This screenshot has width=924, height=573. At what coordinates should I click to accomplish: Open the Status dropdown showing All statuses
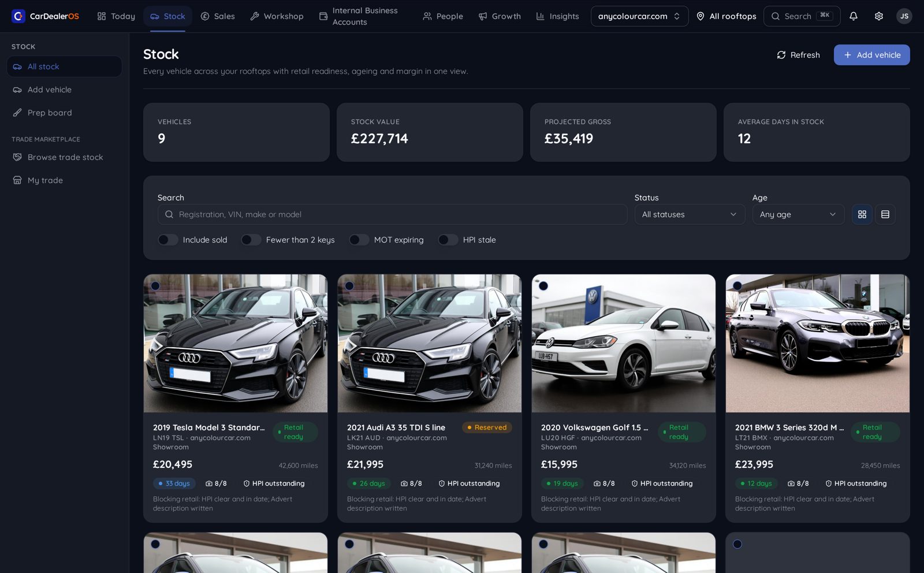click(x=690, y=214)
